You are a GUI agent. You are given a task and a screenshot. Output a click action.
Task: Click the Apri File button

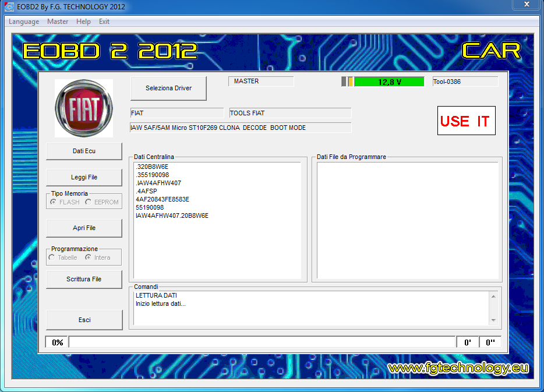click(x=84, y=228)
